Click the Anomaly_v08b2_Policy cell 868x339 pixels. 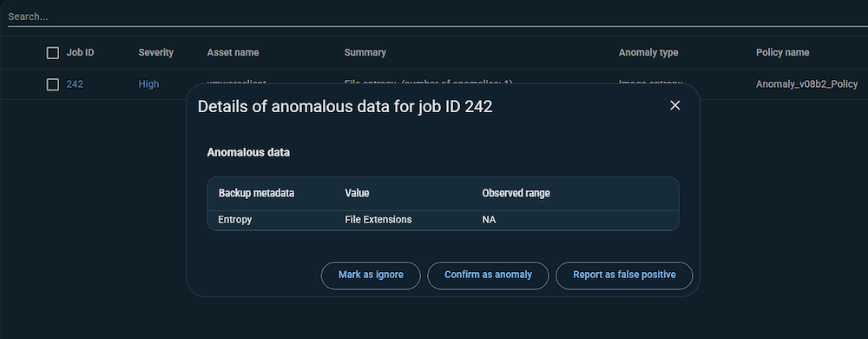click(x=807, y=84)
